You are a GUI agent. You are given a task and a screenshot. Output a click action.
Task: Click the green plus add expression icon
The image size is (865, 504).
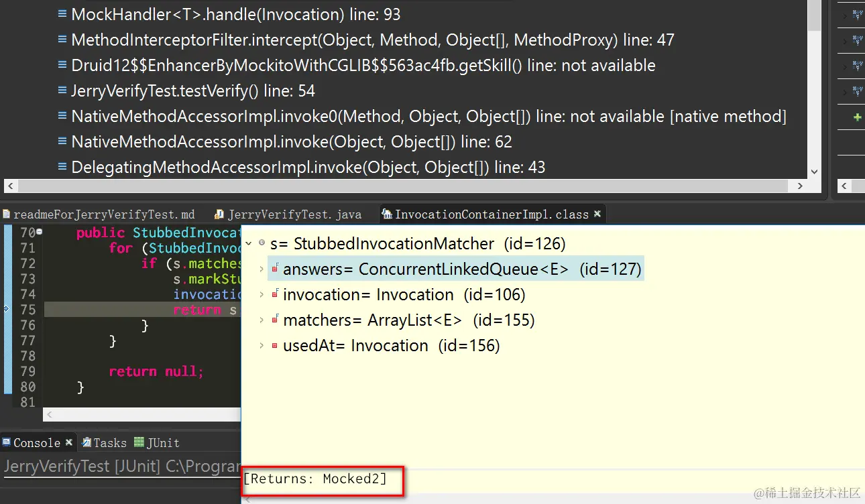857,117
